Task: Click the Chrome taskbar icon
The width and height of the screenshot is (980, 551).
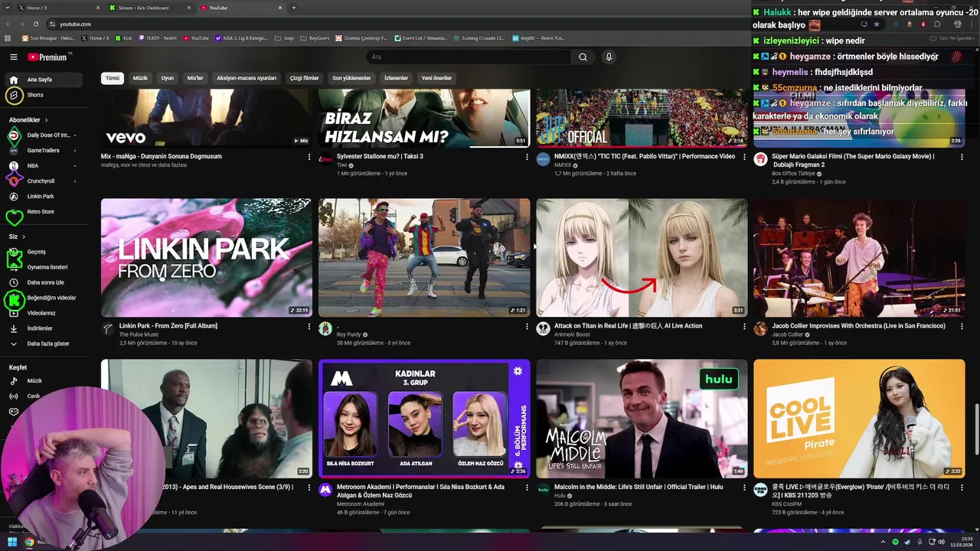Action: [x=29, y=543]
